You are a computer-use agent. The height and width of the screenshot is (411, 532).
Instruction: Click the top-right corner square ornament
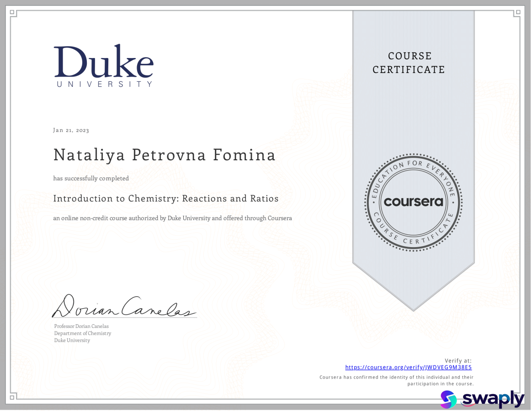(x=518, y=13)
